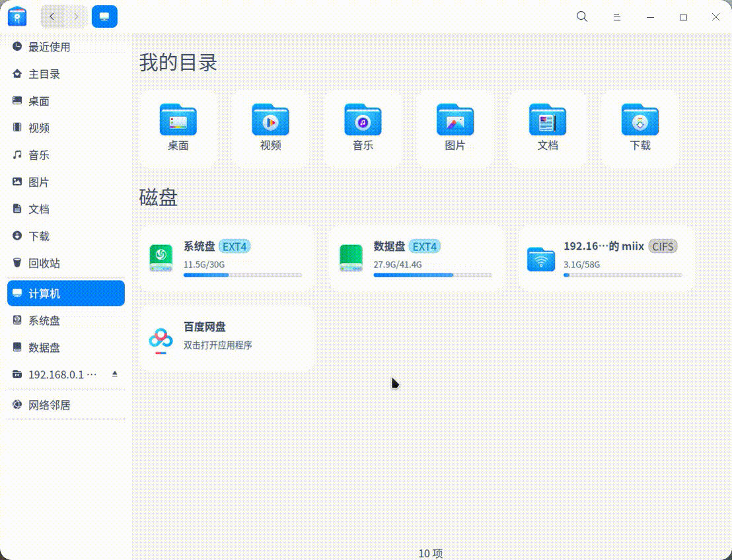Select the 系统盘 entry in the sidebar
This screenshot has width=732, height=560.
click(x=44, y=320)
